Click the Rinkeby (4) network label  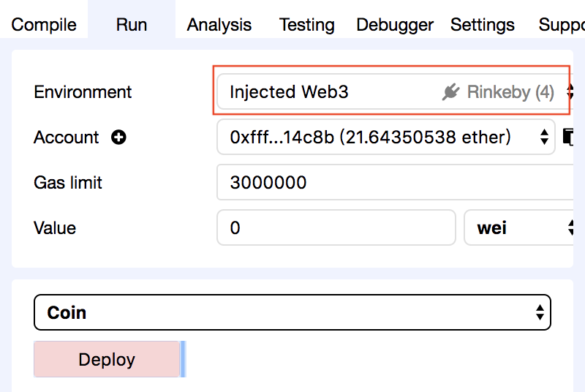[x=510, y=92]
